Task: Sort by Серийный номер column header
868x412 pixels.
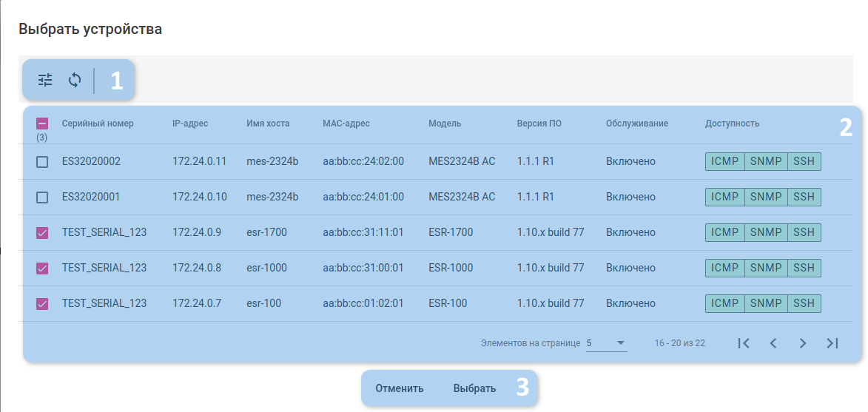Action: [x=98, y=124]
